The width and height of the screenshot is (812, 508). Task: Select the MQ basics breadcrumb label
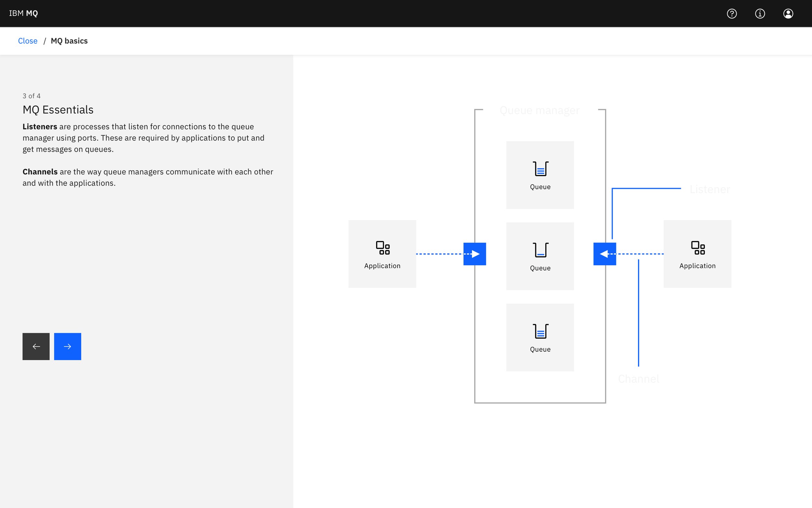pyautogui.click(x=69, y=41)
